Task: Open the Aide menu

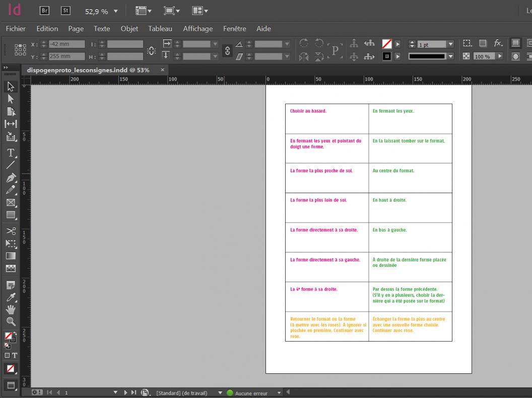Action: 263,29
